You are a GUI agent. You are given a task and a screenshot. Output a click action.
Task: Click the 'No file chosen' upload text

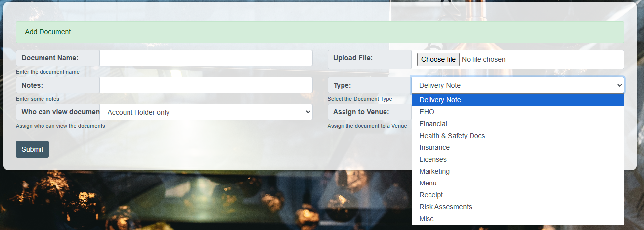483,59
